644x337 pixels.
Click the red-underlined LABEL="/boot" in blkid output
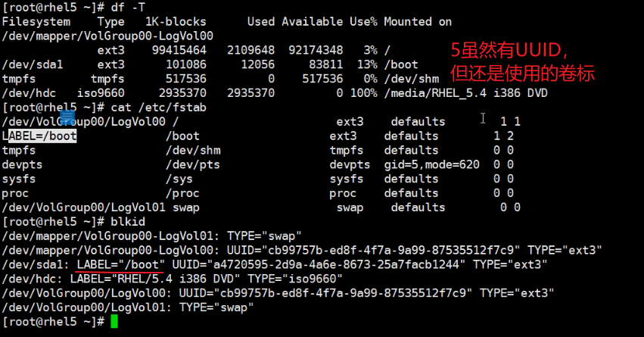[x=120, y=264]
